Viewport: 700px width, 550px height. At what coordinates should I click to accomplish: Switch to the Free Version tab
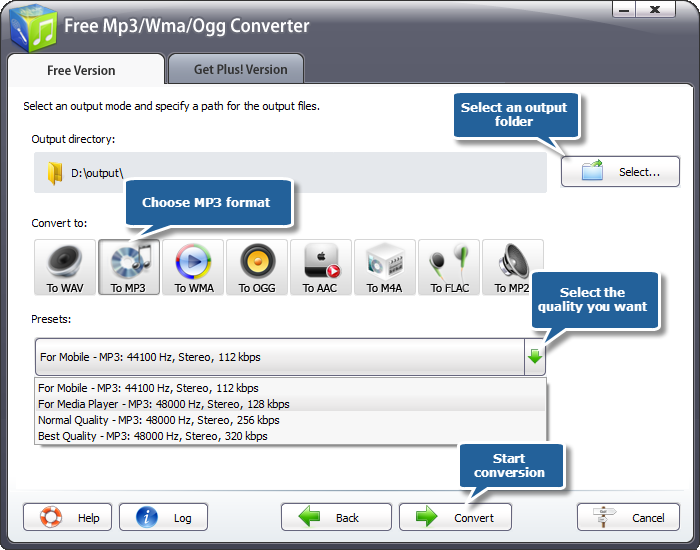pyautogui.click(x=86, y=70)
